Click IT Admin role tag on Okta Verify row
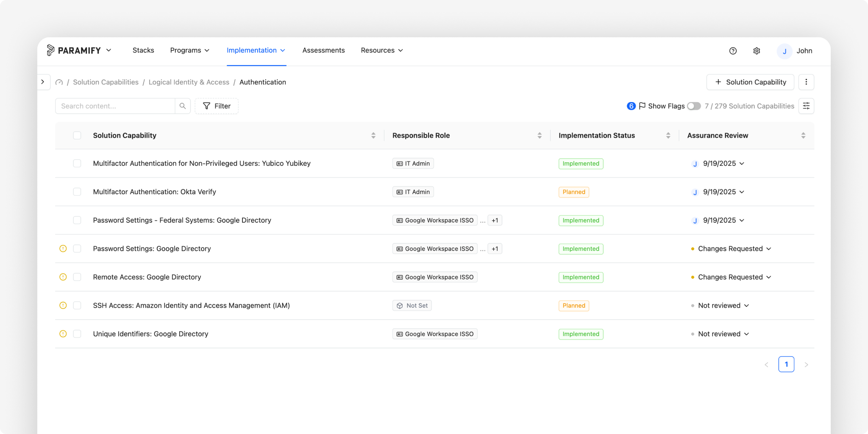Image resolution: width=868 pixels, height=434 pixels. pyautogui.click(x=413, y=192)
